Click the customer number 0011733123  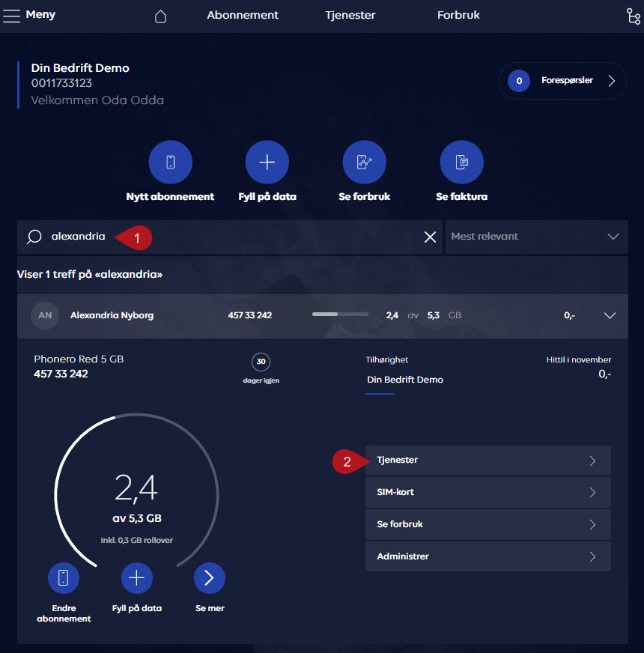(x=61, y=83)
